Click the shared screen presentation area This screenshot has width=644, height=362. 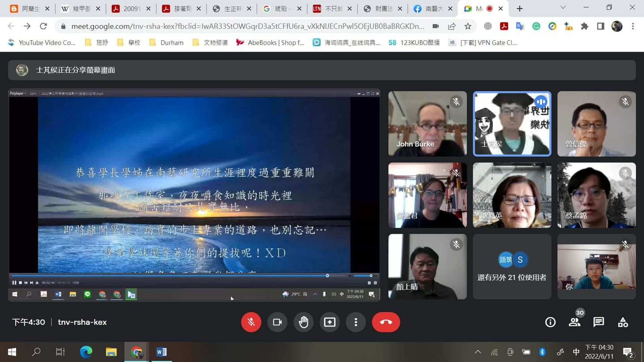(x=194, y=195)
